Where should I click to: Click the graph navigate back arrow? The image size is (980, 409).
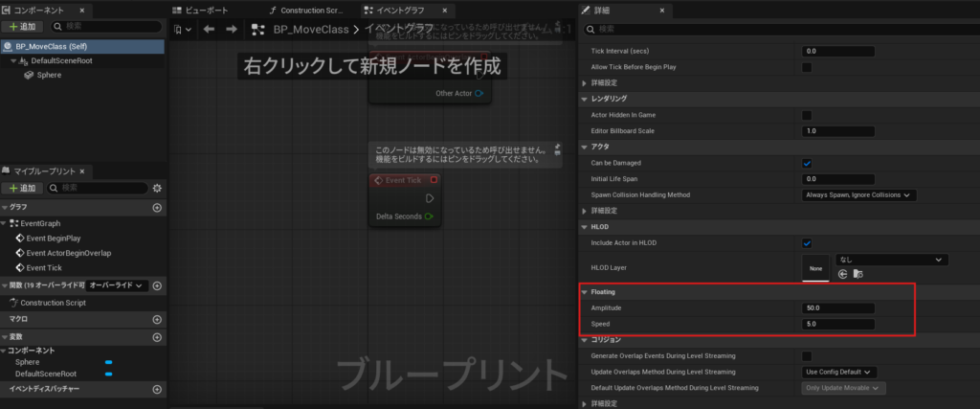(210, 29)
